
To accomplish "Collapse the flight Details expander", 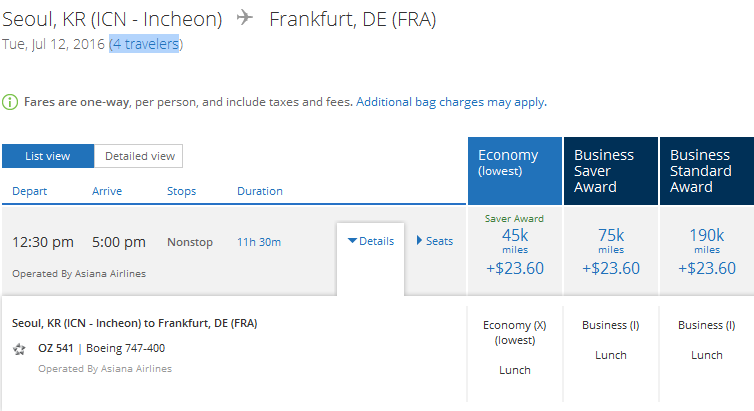I will (371, 241).
